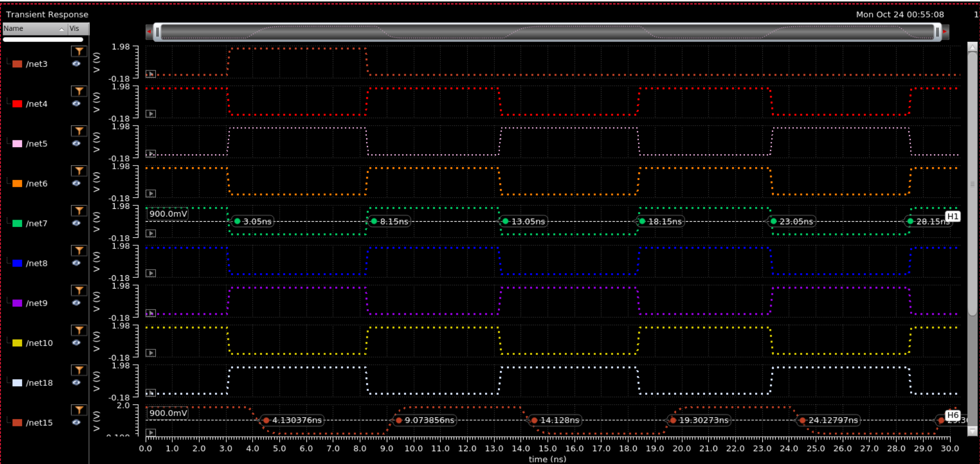Open the filter icon for /net3
This screenshot has height=464, width=980.
[x=79, y=51]
